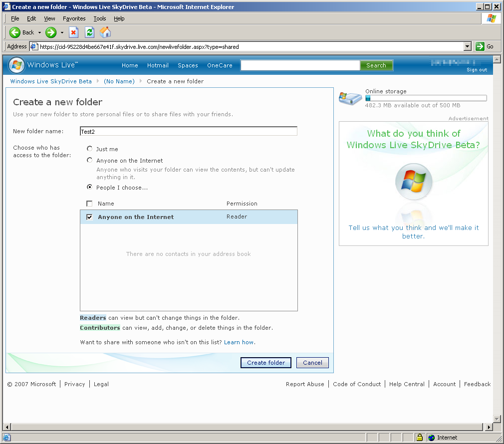Click the padlock security icon in status bar

[x=420, y=437]
